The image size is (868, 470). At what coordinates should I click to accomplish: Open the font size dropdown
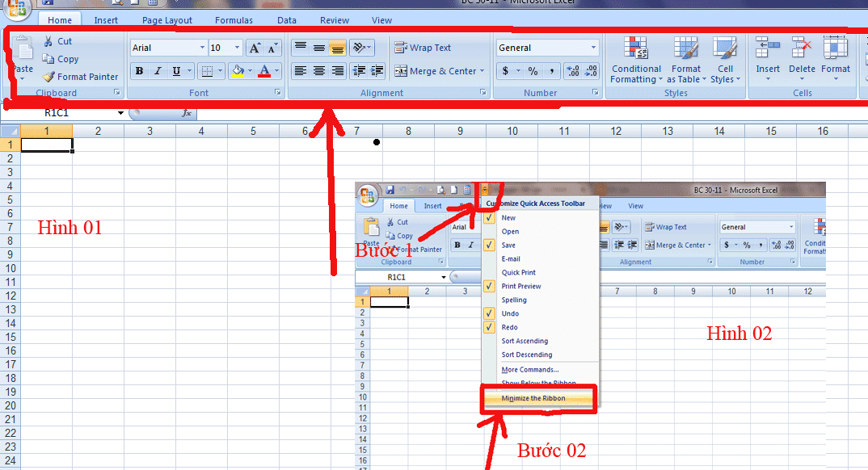point(237,47)
